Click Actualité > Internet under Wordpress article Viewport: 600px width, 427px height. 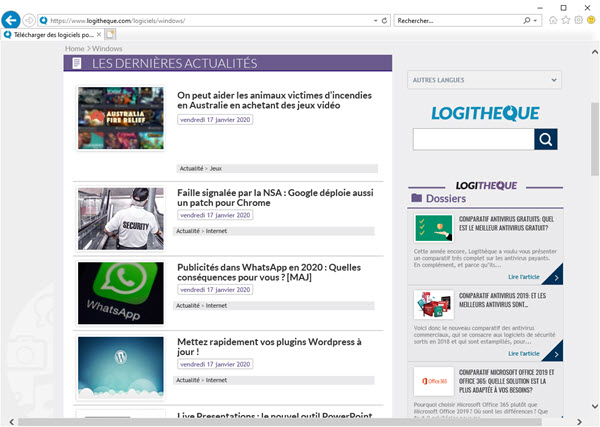coord(201,380)
